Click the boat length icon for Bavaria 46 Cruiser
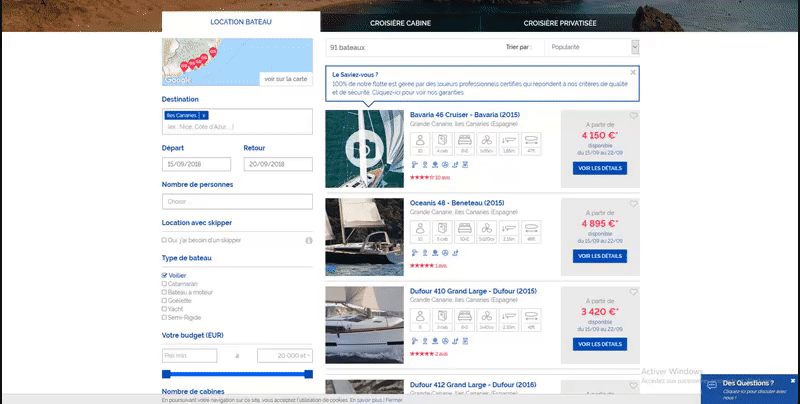800x404 pixels. (x=531, y=144)
